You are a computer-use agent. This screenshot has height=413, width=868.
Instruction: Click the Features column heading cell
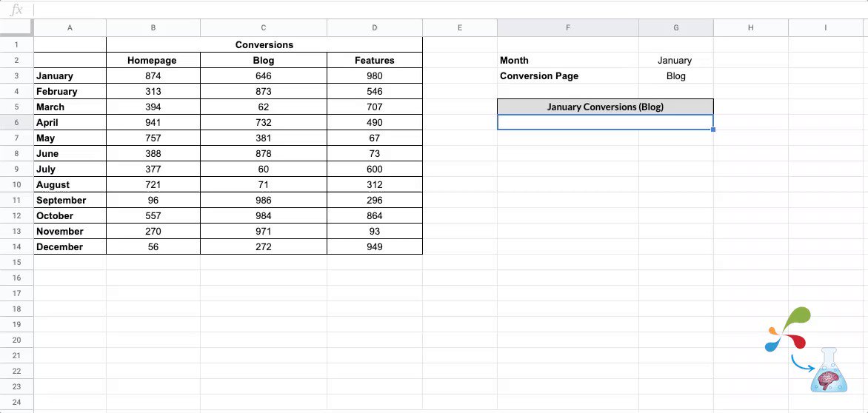[375, 60]
